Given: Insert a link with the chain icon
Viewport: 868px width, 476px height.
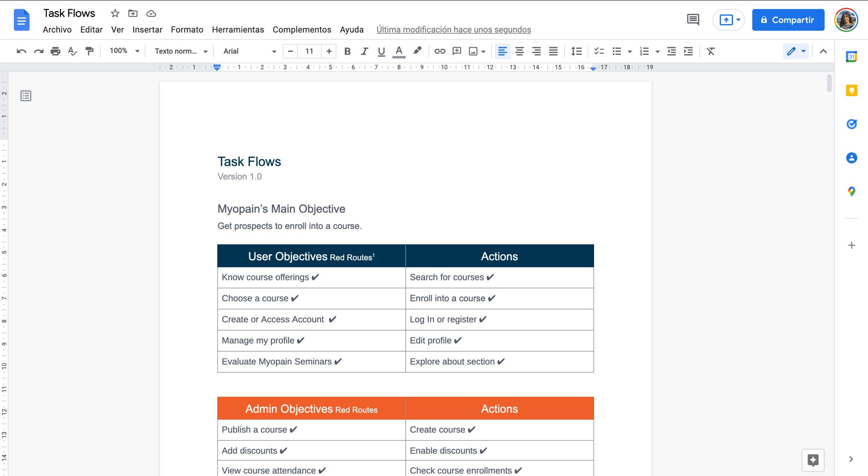Looking at the screenshot, I should pos(440,51).
